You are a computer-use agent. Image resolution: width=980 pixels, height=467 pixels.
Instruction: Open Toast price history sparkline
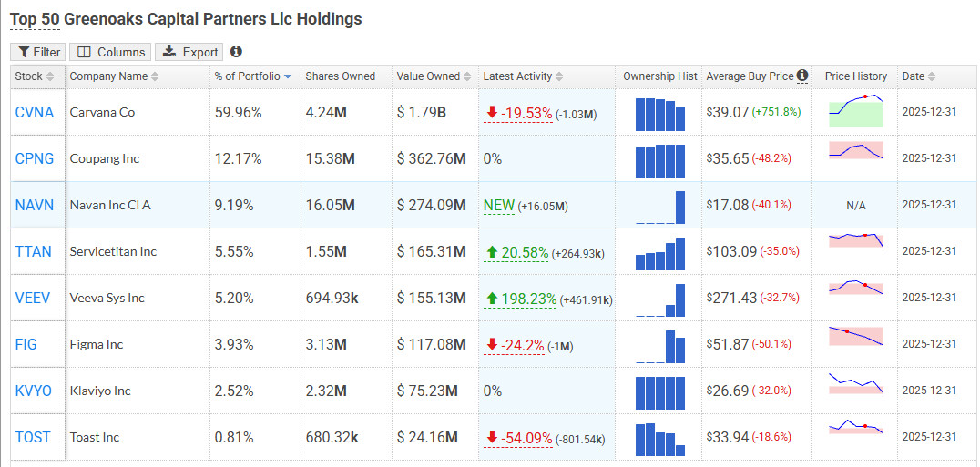[x=856, y=427]
